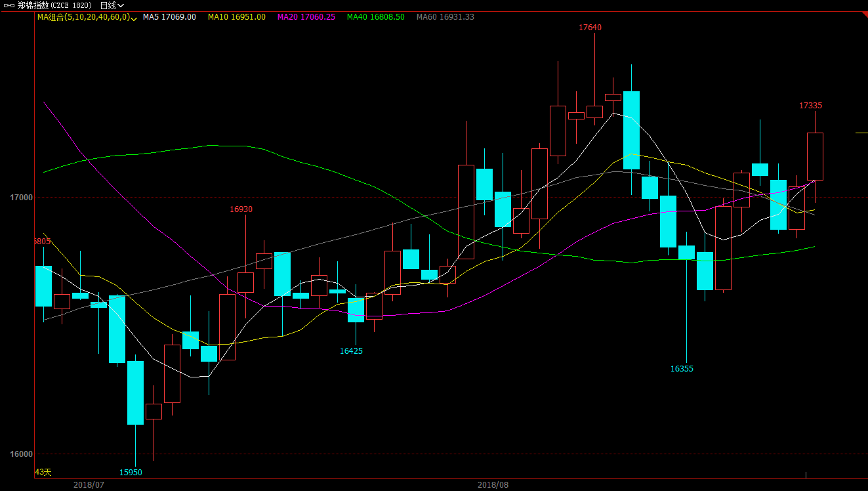This screenshot has width=868, height=491.
Task: Click the latest red candlestick under 17335
Action: 815,156
